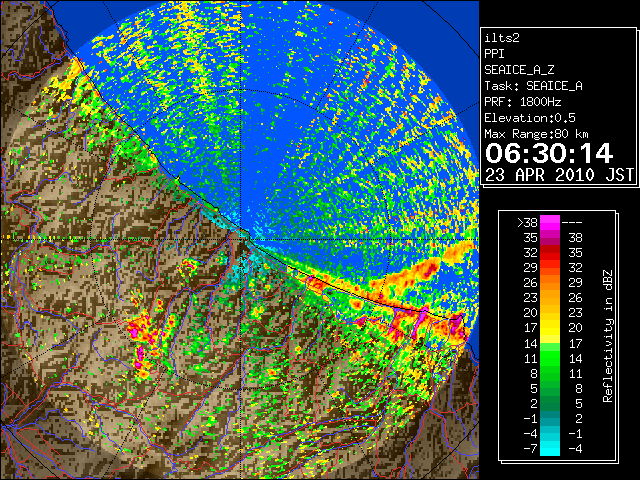Click the large '06:30:14' timestamp
Screen dimensions: 640x480
coord(549,153)
